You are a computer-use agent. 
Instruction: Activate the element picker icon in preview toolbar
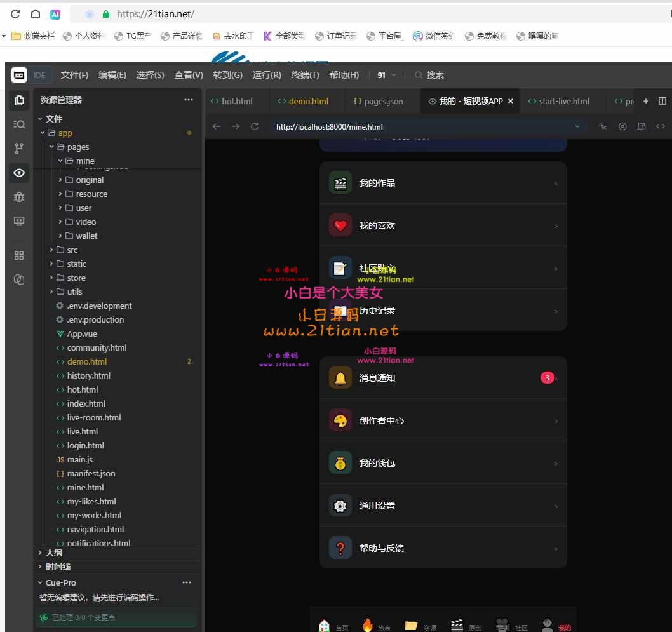point(603,126)
